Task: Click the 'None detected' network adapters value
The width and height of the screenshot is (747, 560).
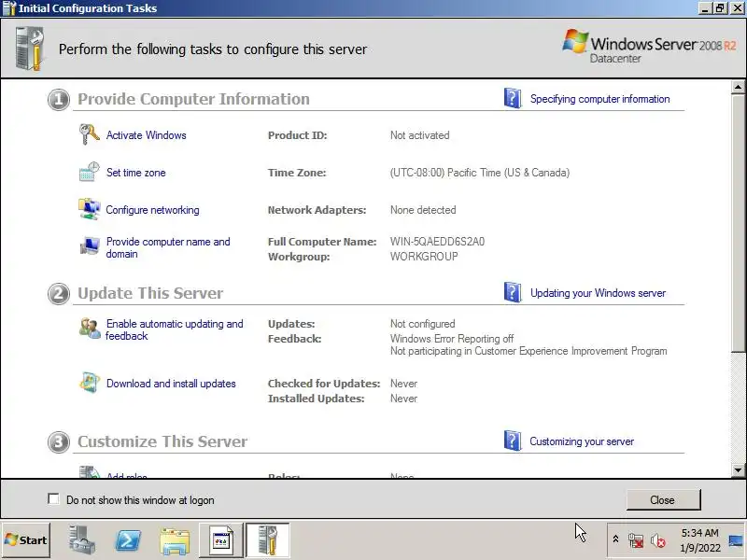Action: coord(423,210)
